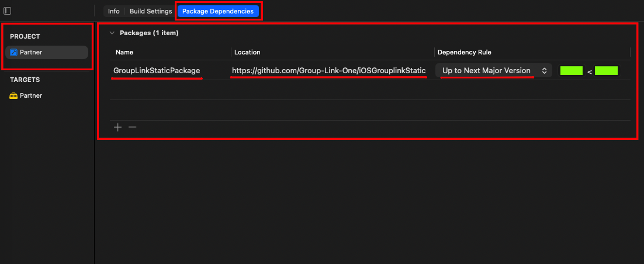Switch to the Build Settings tab
The image size is (644, 264).
pyautogui.click(x=151, y=11)
